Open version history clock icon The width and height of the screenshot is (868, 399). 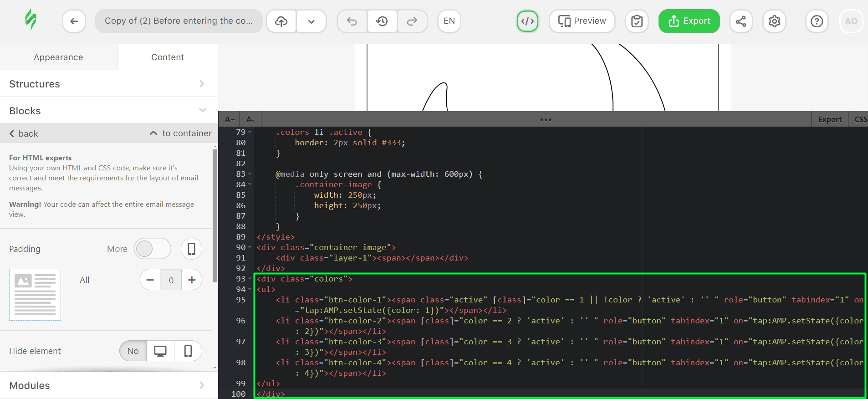(x=382, y=21)
